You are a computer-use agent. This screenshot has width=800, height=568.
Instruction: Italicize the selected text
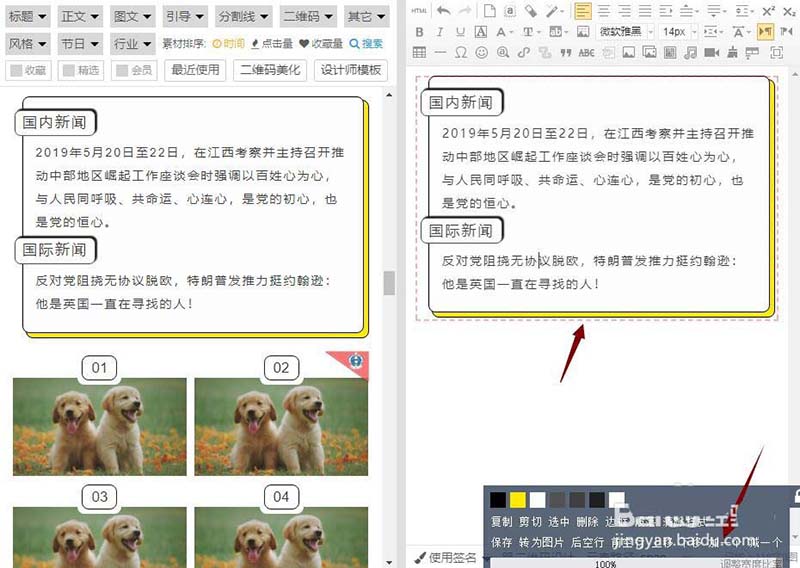(x=440, y=32)
